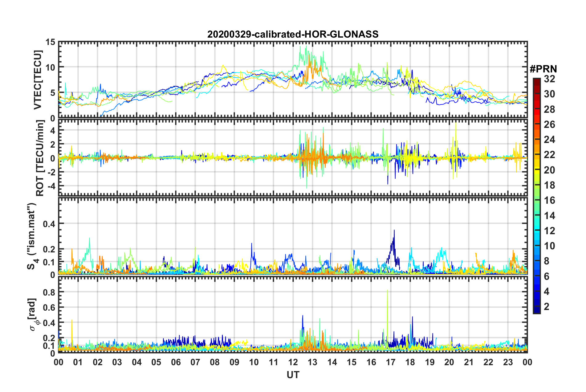Click colorbar tick label 32
Screen dimensions: 586x392
click(549, 79)
